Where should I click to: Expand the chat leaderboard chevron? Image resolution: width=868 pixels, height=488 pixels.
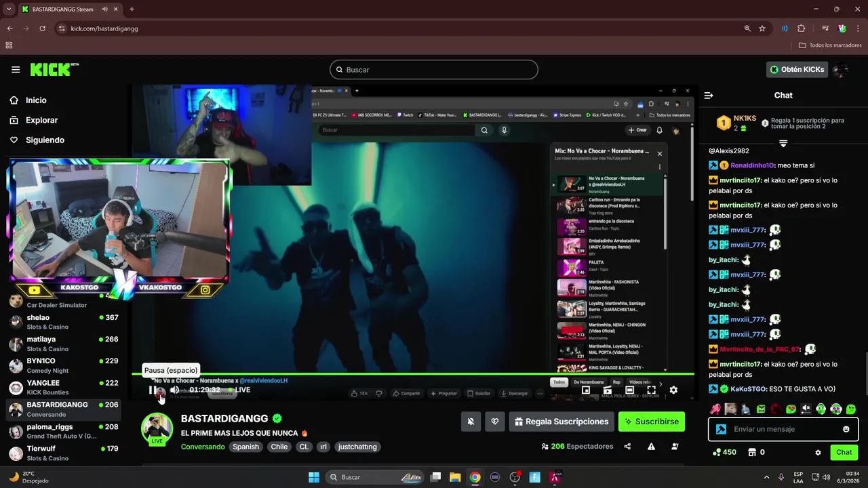(x=783, y=143)
